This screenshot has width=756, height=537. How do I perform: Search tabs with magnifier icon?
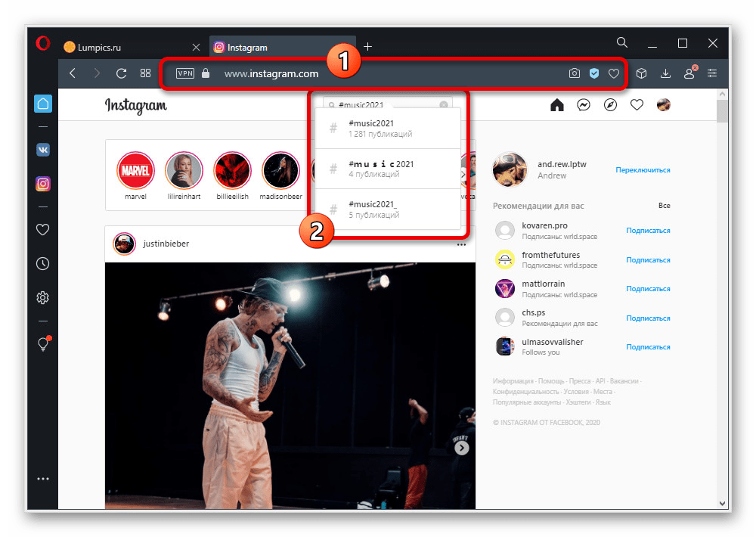point(622,43)
